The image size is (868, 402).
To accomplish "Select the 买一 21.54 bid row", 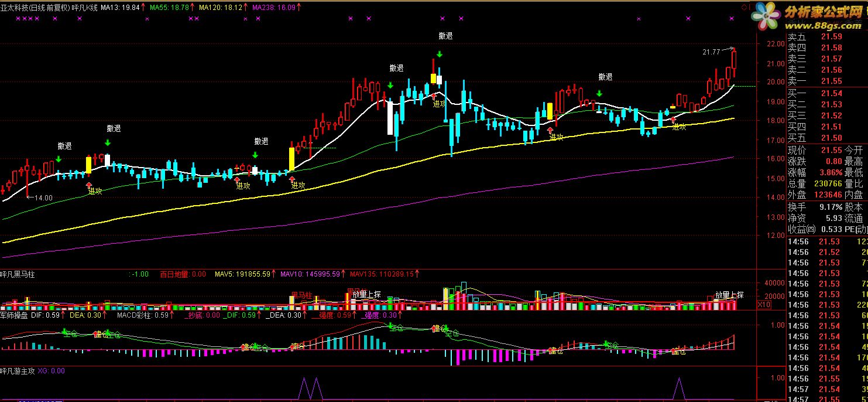I will pos(815,94).
